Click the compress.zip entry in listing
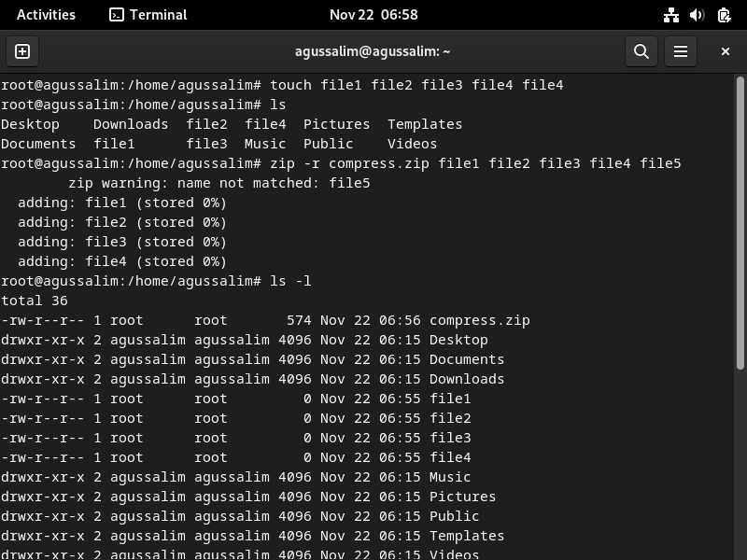Image resolution: width=747 pixels, height=560 pixels. point(480,320)
